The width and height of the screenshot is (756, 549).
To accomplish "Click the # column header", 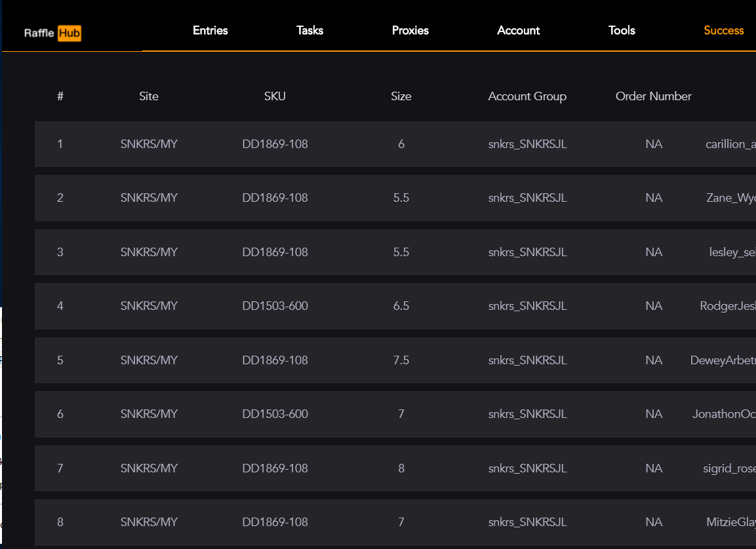I will pos(60,96).
